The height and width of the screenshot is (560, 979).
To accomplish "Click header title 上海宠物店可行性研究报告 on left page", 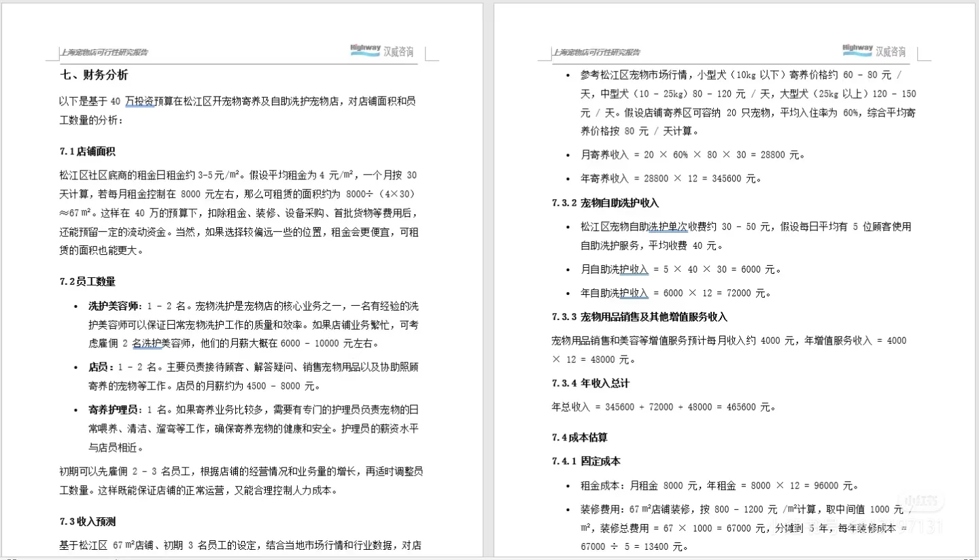I will click(x=104, y=52).
